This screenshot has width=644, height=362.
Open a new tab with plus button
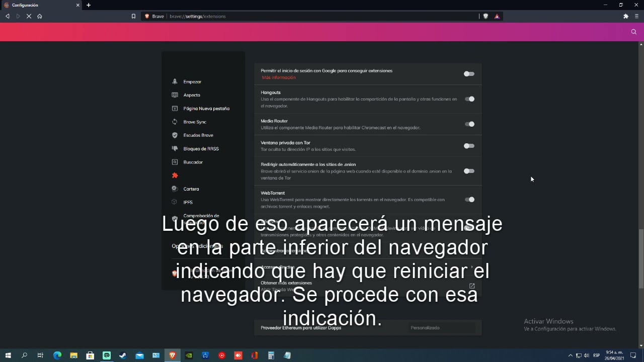click(x=89, y=5)
